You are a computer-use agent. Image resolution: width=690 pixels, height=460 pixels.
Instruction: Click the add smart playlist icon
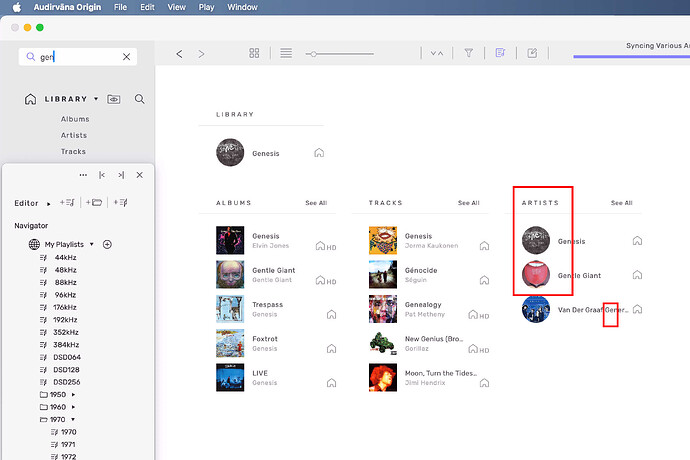[121, 202]
